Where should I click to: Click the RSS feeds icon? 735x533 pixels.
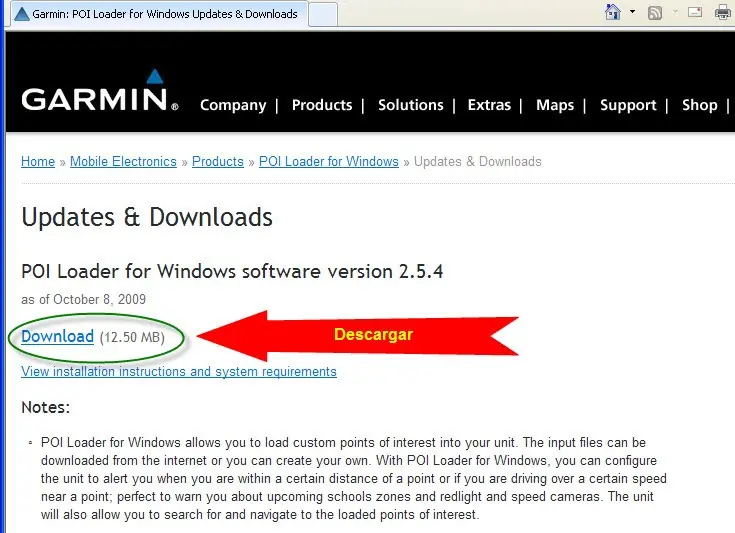tap(655, 13)
